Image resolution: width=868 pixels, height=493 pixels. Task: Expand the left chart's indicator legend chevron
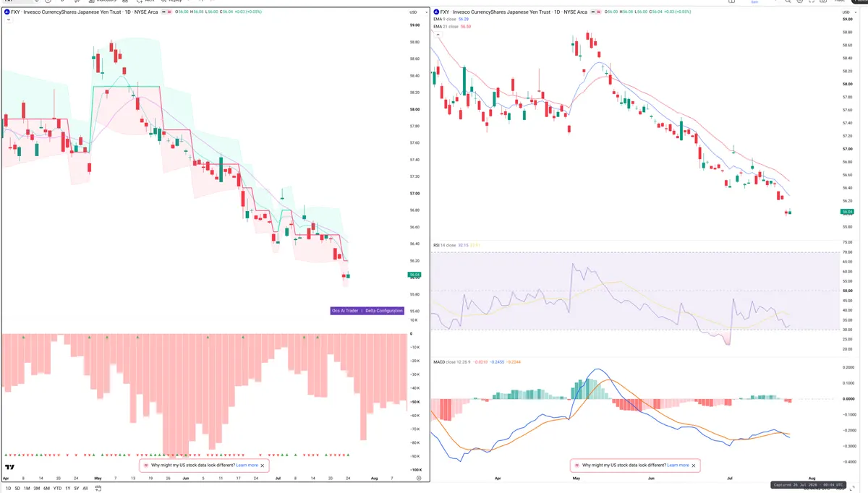coord(7,20)
